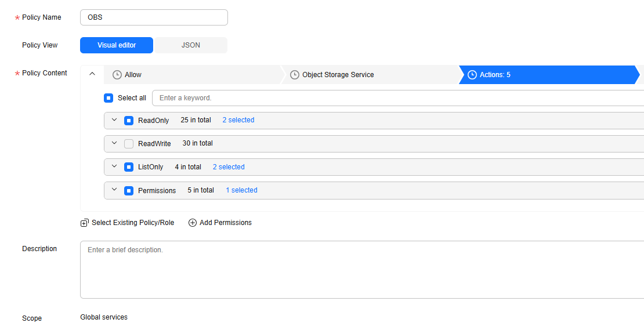Screen dimensions: 644x330
Task: Click the Add Permissions circled plus icon
Action: coord(192,223)
